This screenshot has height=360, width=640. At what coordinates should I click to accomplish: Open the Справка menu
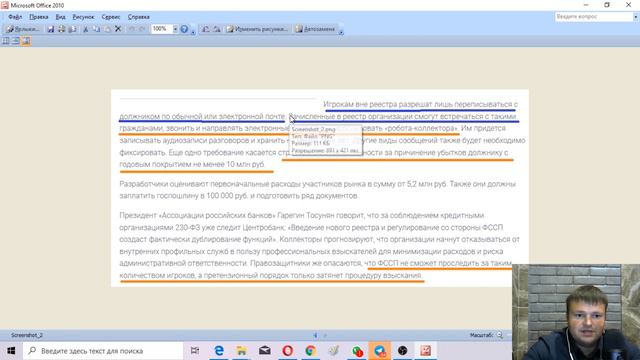click(x=139, y=17)
